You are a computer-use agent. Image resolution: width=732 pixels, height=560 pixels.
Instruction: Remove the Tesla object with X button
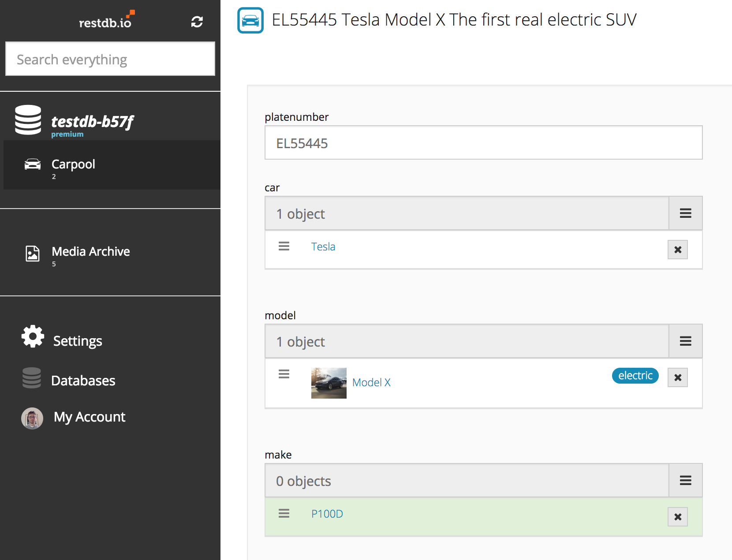tap(678, 250)
